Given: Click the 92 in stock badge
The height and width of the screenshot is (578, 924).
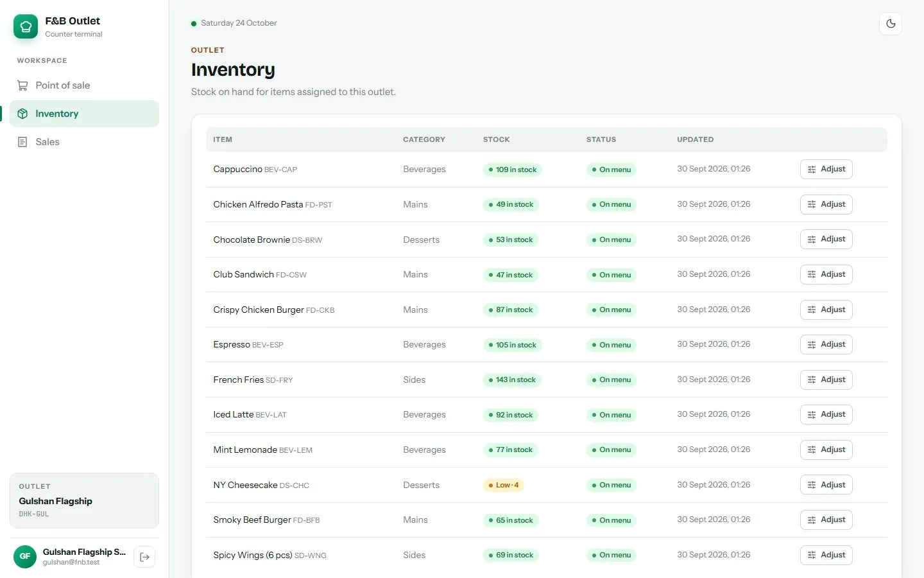Looking at the screenshot, I should [511, 415].
